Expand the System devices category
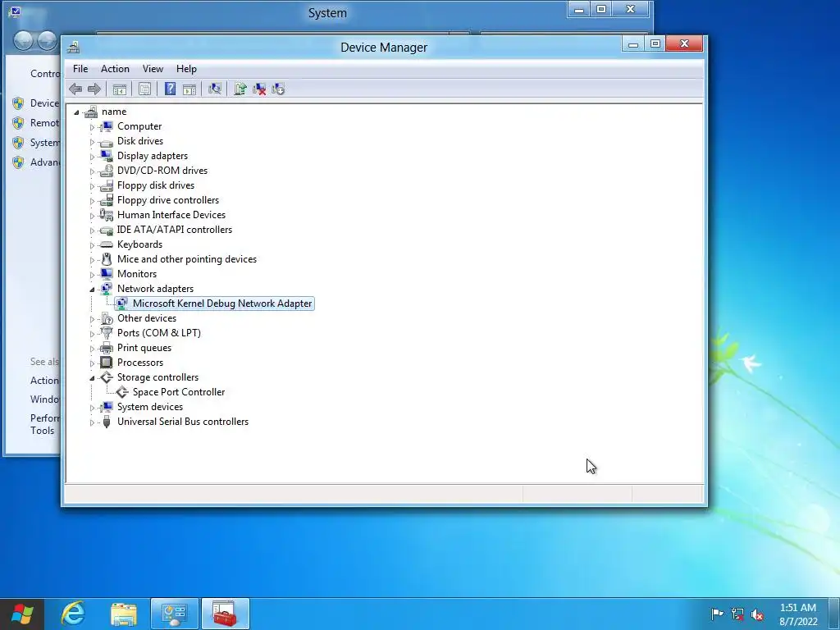This screenshot has width=840, height=630. click(92, 408)
